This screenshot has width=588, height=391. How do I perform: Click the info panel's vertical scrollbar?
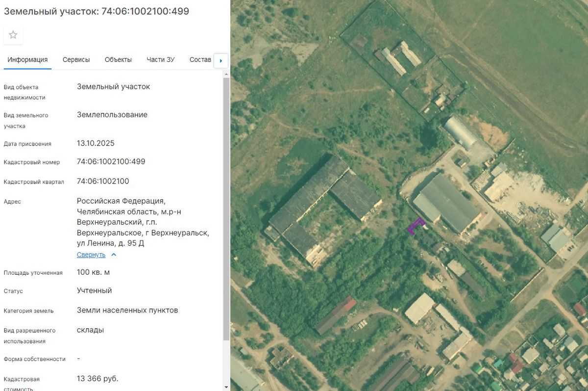click(226, 209)
